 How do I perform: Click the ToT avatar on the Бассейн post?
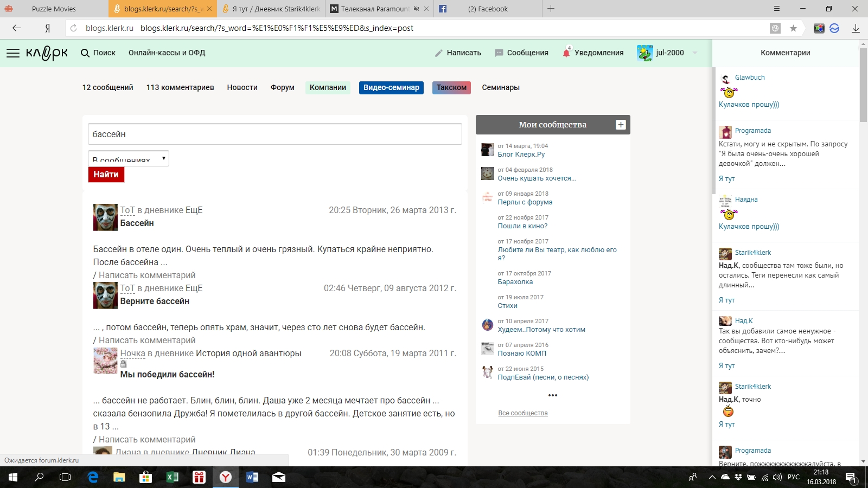click(x=105, y=217)
